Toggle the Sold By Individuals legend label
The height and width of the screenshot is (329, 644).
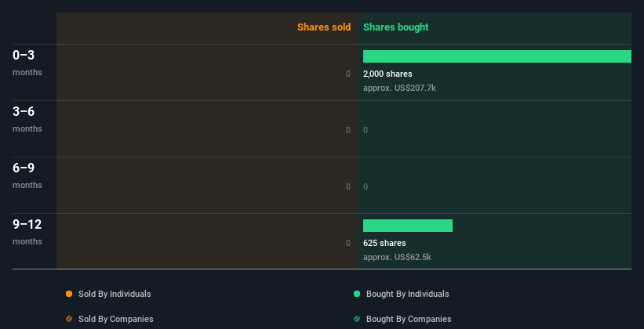[115, 294]
